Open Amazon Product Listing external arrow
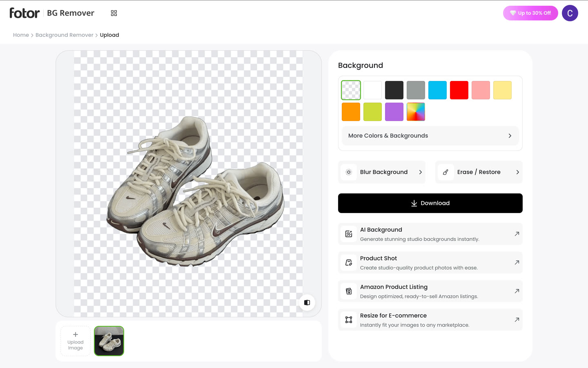This screenshot has width=588, height=368. click(x=517, y=291)
